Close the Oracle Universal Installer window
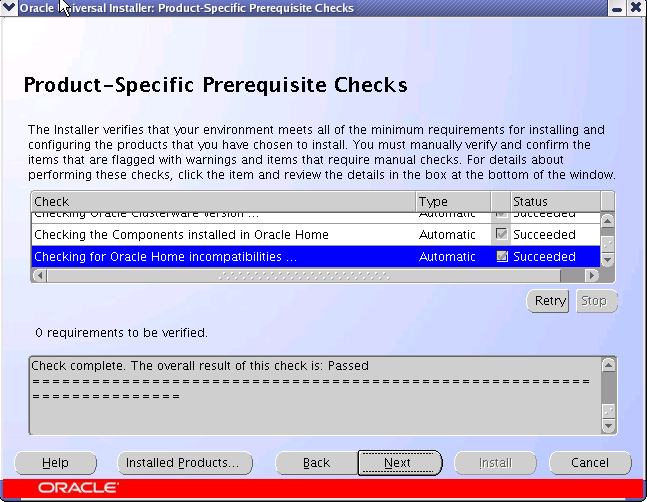 coord(636,8)
